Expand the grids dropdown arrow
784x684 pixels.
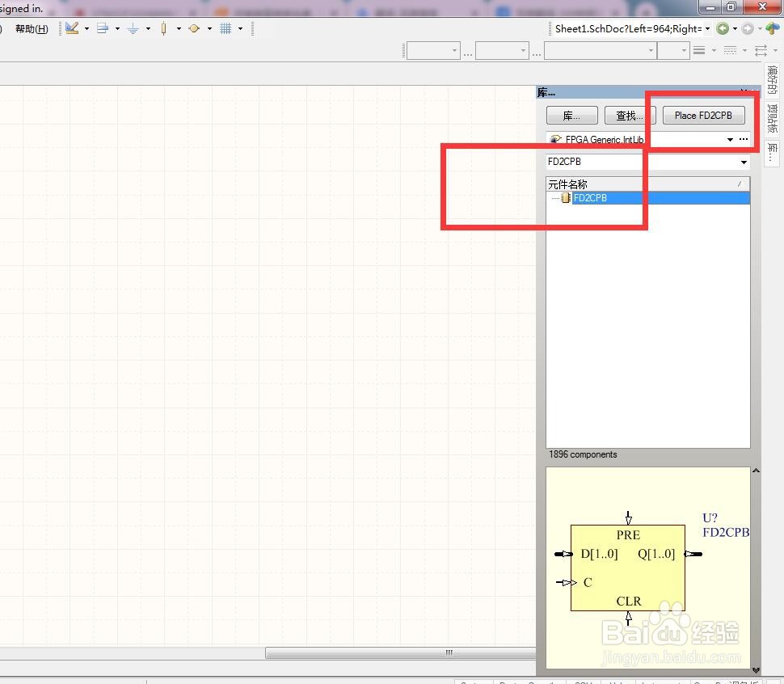pos(240,28)
